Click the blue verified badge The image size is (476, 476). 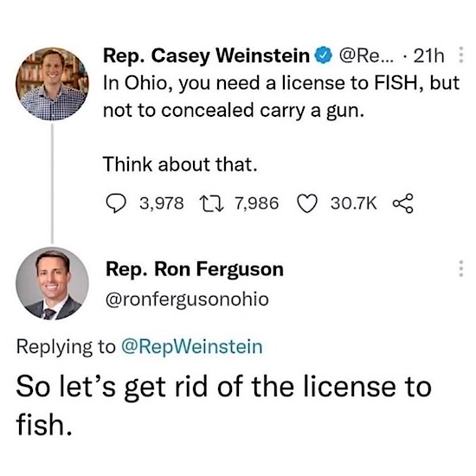pos(324,55)
